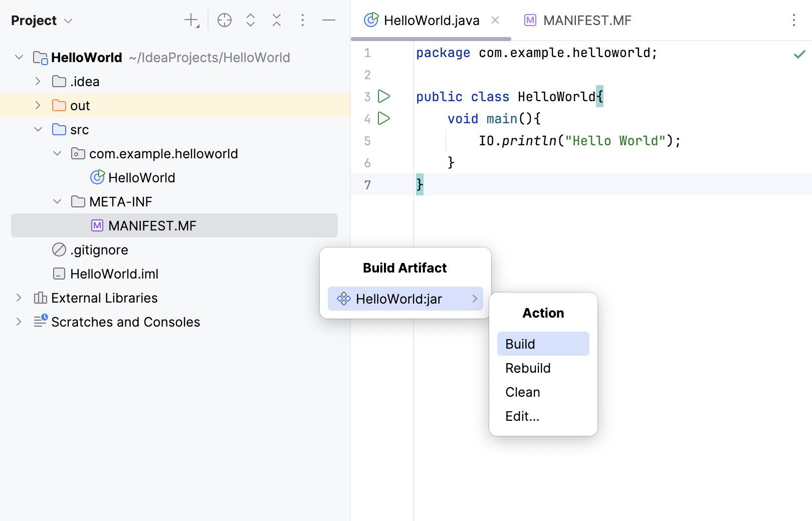
Task: Select the .gitignore file in the tree
Action: click(x=99, y=250)
